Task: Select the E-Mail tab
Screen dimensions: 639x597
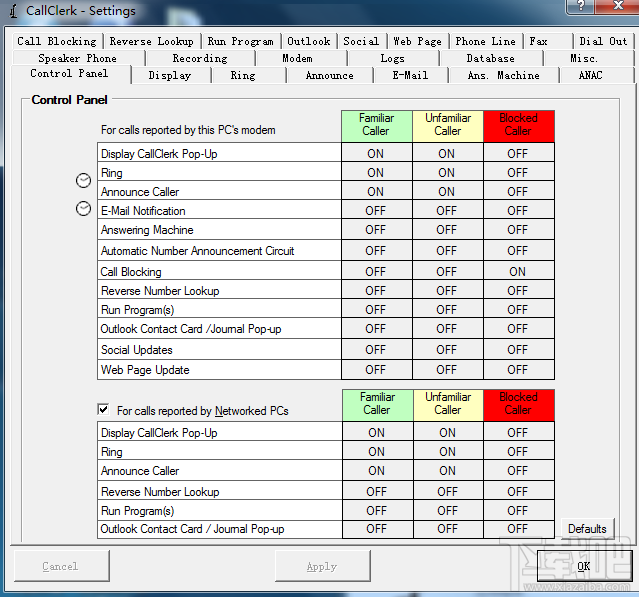Action: click(410, 75)
